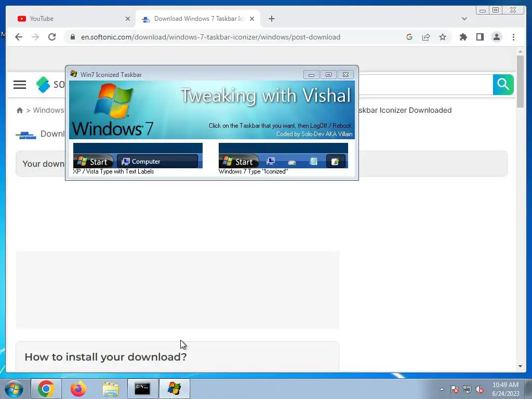Restore down the Chrome window
The height and width of the screenshot is (399, 532).
click(495, 10)
